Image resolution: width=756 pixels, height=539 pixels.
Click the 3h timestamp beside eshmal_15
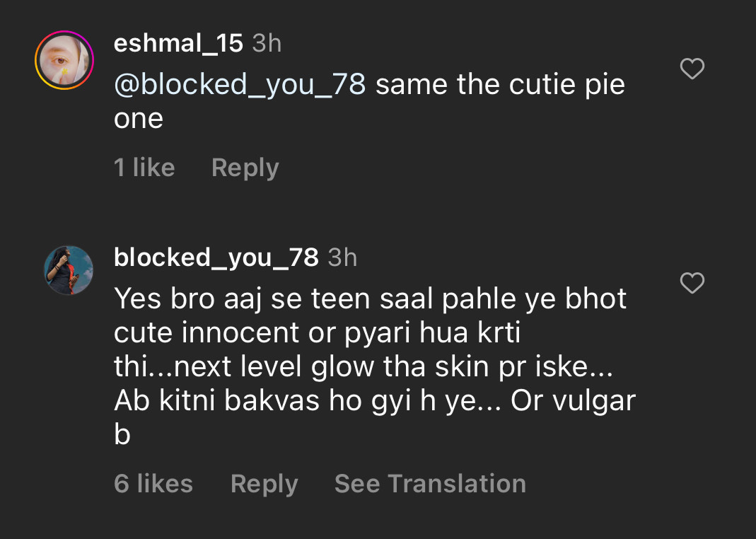click(x=267, y=43)
